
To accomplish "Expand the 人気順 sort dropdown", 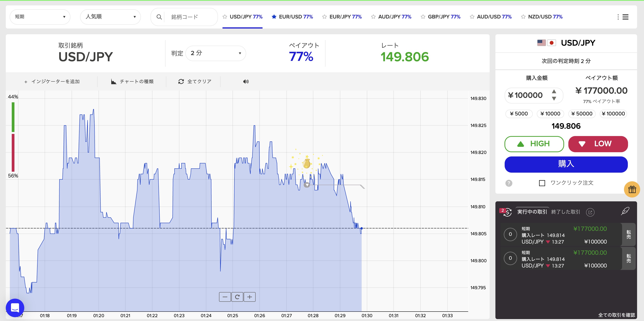I will point(110,17).
